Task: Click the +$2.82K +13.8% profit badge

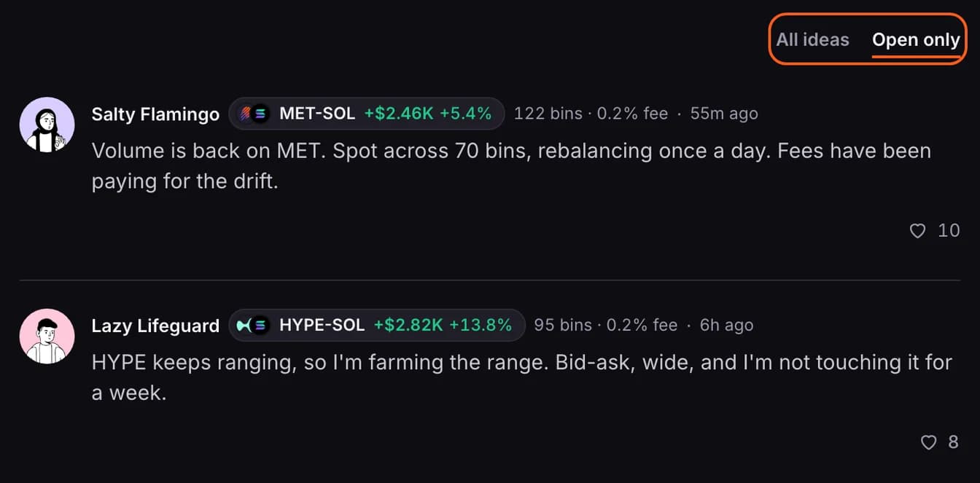Action: (x=443, y=325)
